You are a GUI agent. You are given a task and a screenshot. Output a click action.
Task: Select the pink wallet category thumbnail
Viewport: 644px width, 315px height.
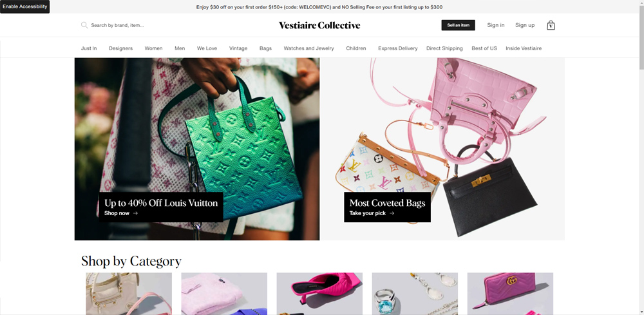point(510,294)
